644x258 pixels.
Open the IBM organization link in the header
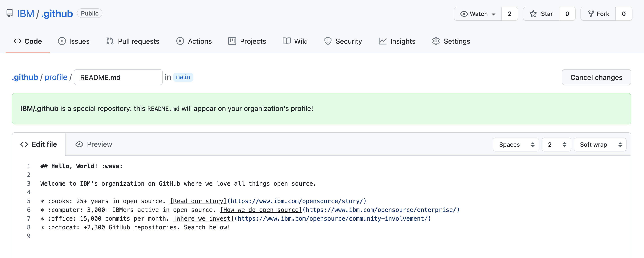(x=26, y=14)
